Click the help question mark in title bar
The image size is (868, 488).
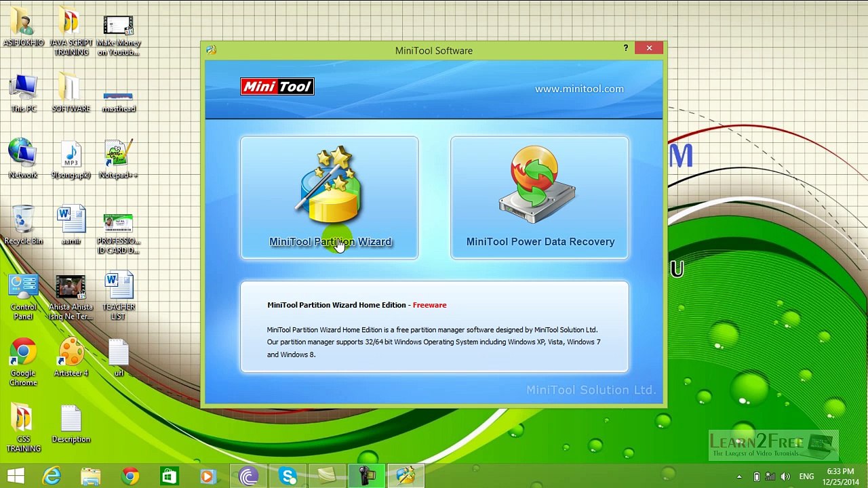click(x=625, y=48)
